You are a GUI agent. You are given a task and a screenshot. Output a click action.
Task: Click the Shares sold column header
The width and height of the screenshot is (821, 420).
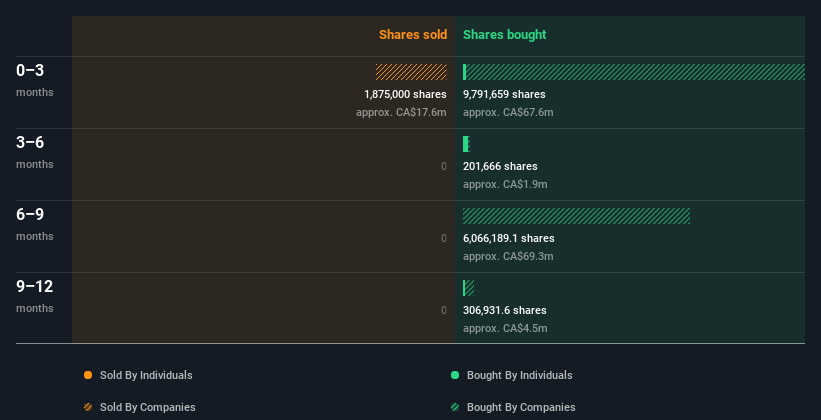click(x=412, y=35)
